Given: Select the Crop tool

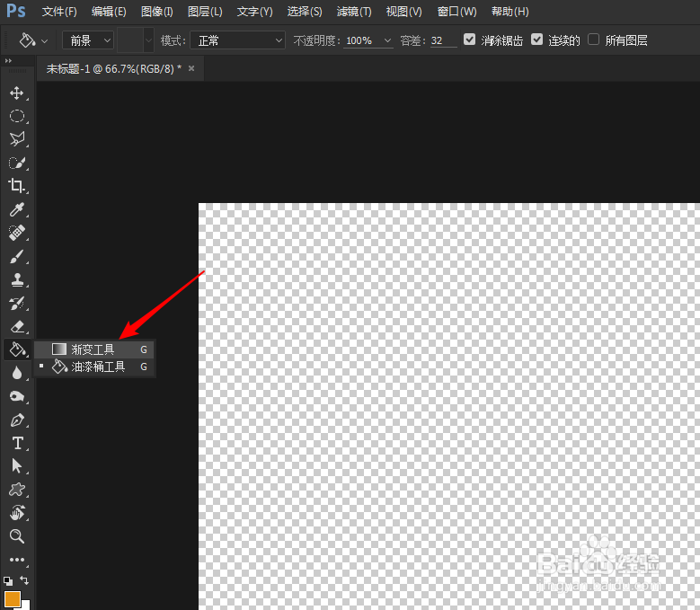Looking at the screenshot, I should (17, 186).
